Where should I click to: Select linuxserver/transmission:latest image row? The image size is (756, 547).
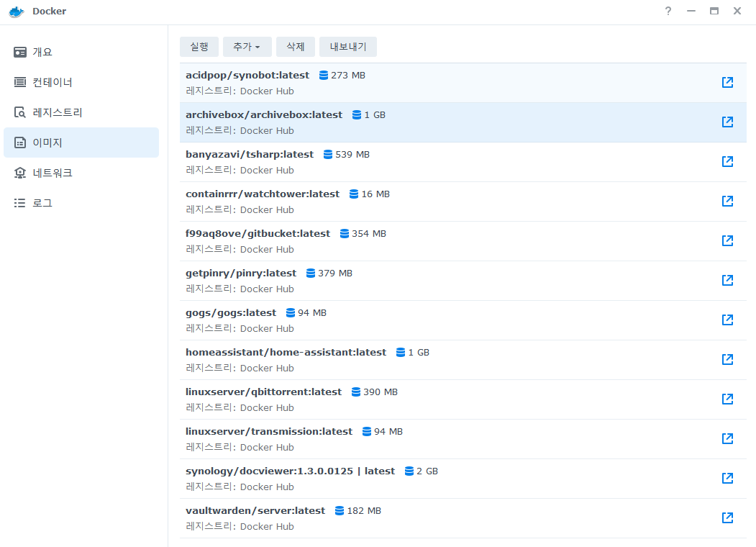pyautogui.click(x=463, y=438)
